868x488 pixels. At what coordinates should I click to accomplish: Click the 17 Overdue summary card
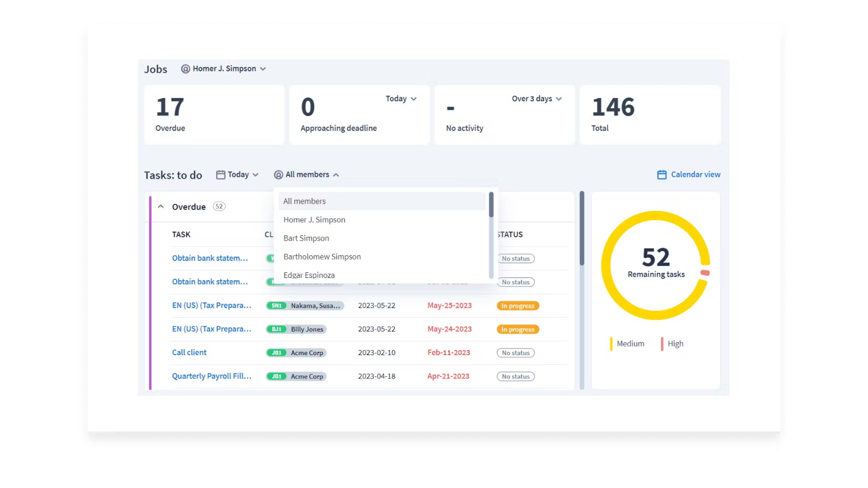214,115
